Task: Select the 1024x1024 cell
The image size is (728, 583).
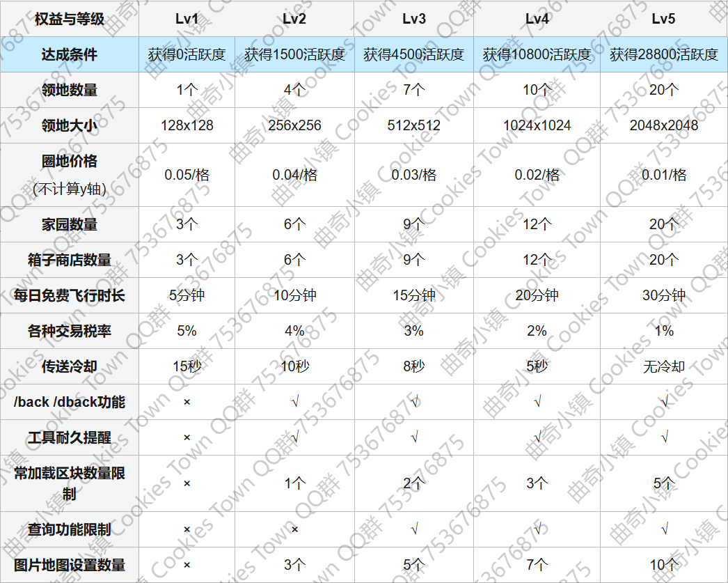Action: [x=537, y=125]
